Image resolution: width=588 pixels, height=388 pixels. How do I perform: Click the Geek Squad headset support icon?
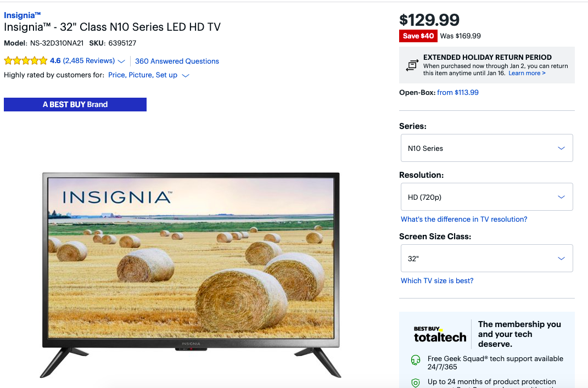pos(416,360)
